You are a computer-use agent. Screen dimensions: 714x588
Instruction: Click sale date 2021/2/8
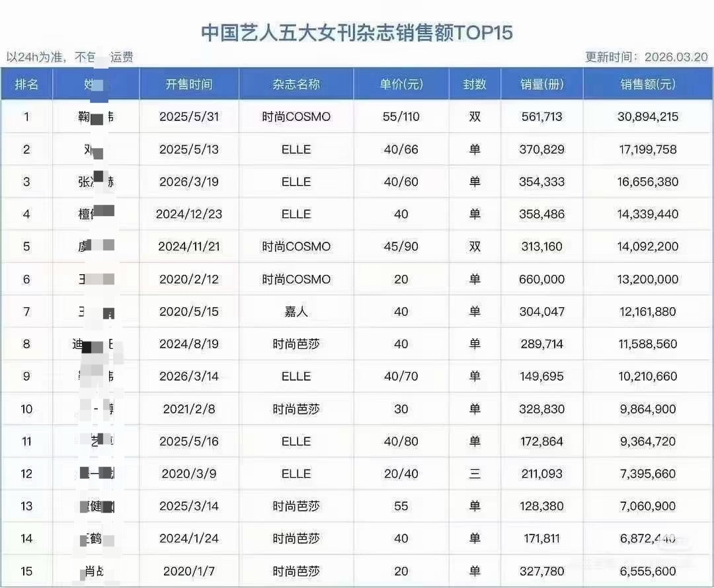tap(189, 409)
